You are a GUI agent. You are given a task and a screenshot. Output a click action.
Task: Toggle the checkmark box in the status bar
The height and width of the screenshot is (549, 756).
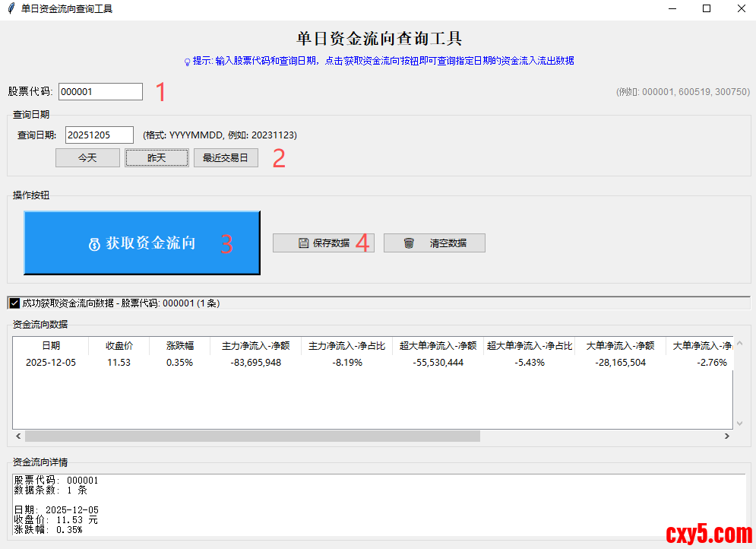click(14, 303)
